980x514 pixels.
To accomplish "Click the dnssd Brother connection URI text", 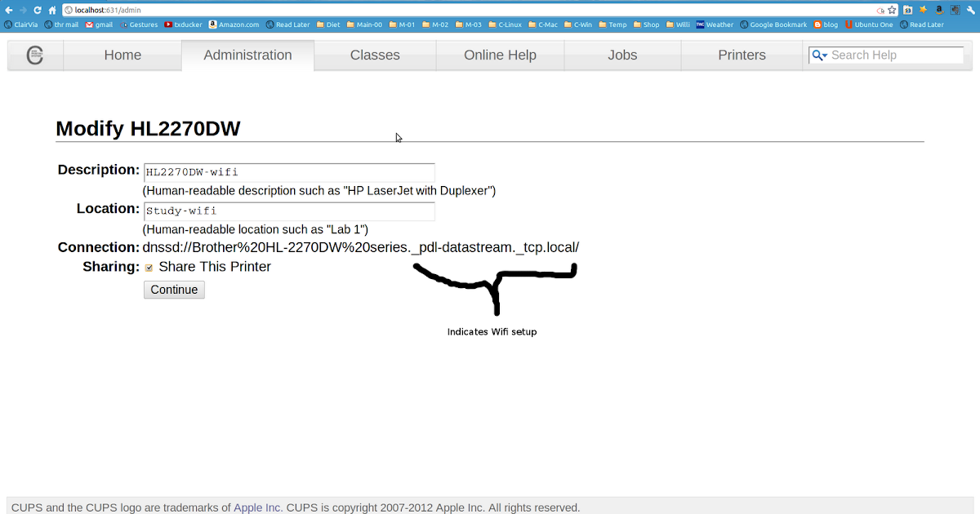I will [x=361, y=247].
